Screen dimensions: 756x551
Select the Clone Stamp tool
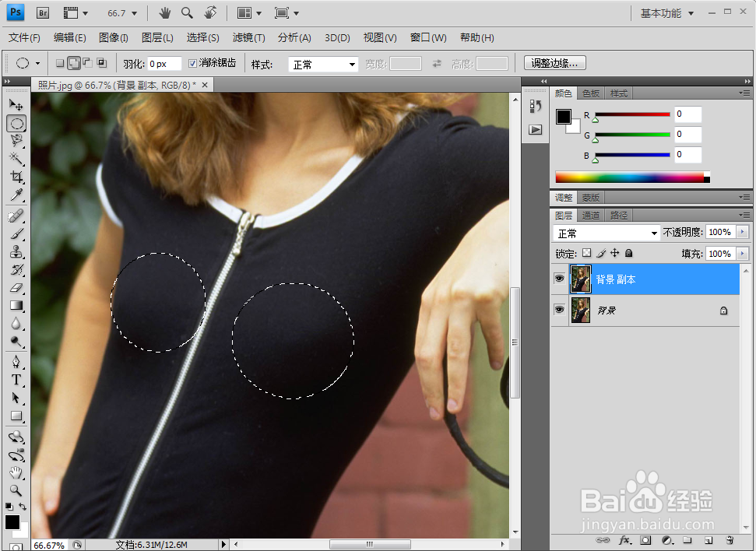tap(16, 251)
